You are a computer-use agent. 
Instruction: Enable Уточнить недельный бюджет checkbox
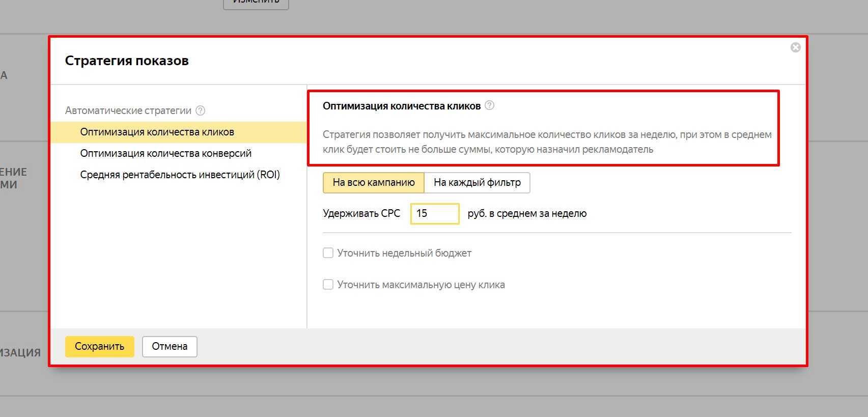[328, 253]
